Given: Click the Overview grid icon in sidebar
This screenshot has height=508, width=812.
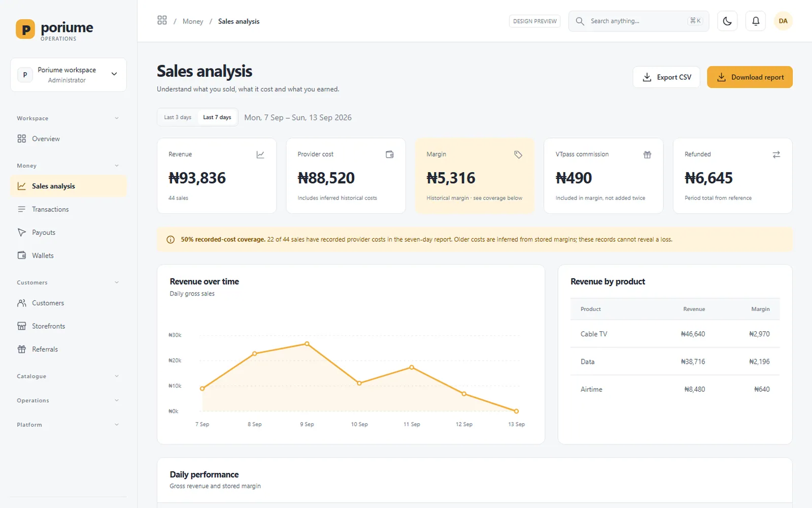Looking at the screenshot, I should [x=21, y=139].
